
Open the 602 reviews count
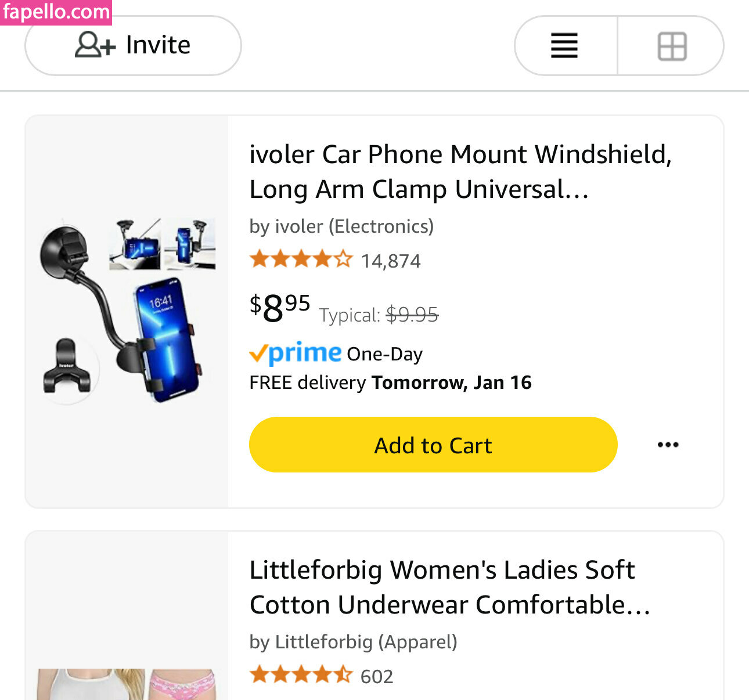point(377,676)
